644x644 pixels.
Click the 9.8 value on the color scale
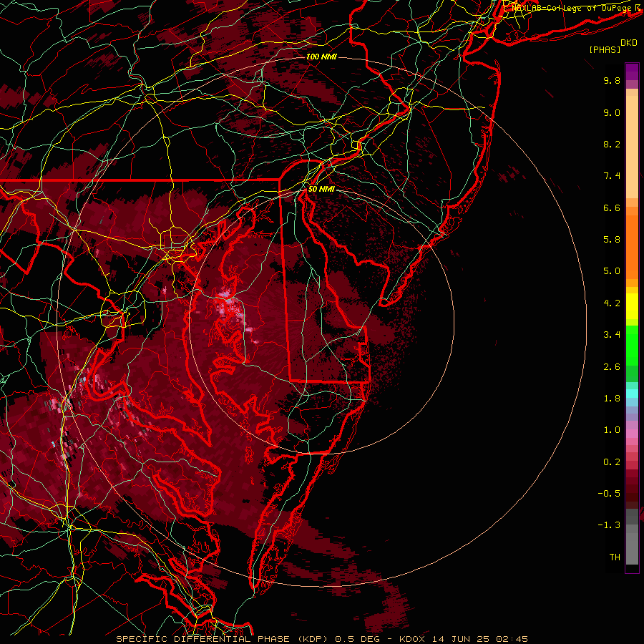click(x=612, y=80)
